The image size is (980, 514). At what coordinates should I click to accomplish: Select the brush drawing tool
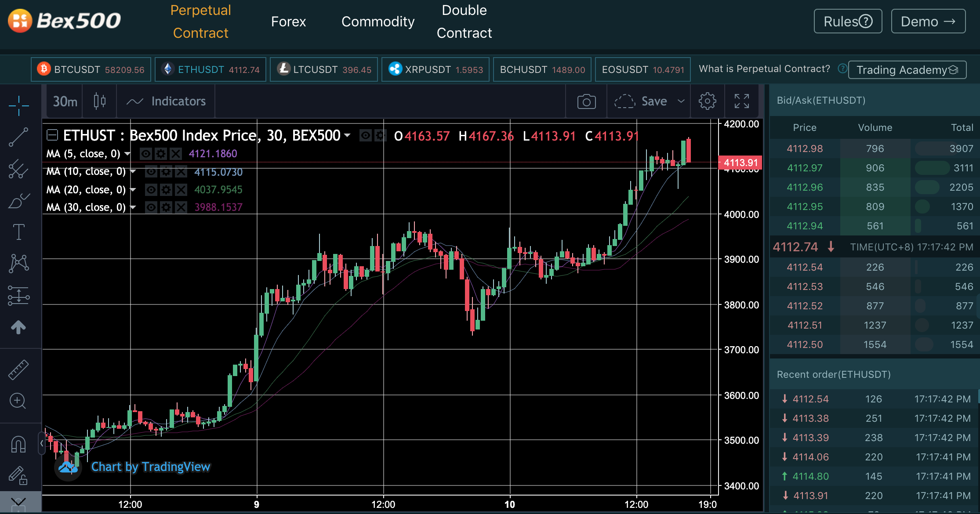pyautogui.click(x=19, y=200)
